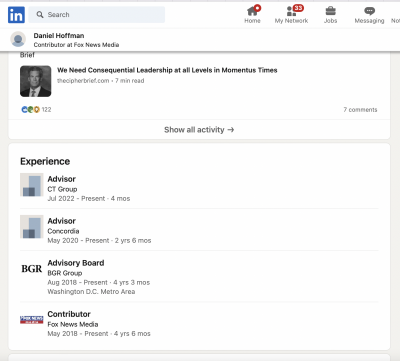Viewport: 400px width, 361px height.
Task: Click 'Contributor at Fox News Media' headline
Action: click(x=76, y=45)
